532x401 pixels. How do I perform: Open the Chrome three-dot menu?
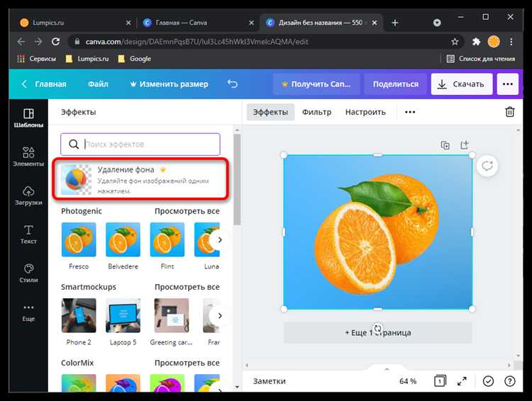511,42
